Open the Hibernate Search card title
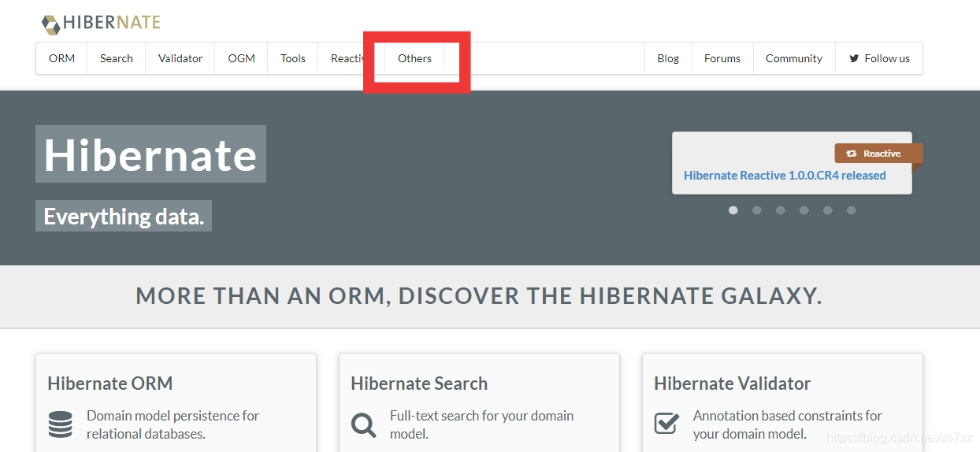The image size is (980, 452). coord(419,383)
